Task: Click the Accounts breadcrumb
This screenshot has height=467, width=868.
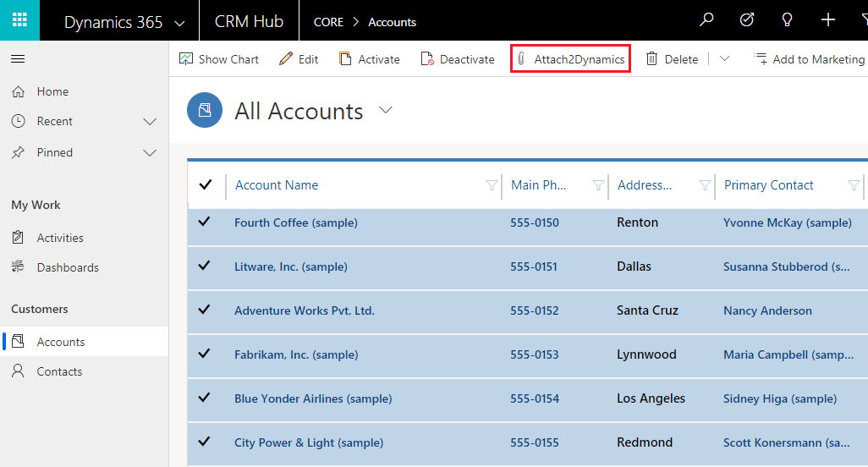Action: [x=392, y=22]
